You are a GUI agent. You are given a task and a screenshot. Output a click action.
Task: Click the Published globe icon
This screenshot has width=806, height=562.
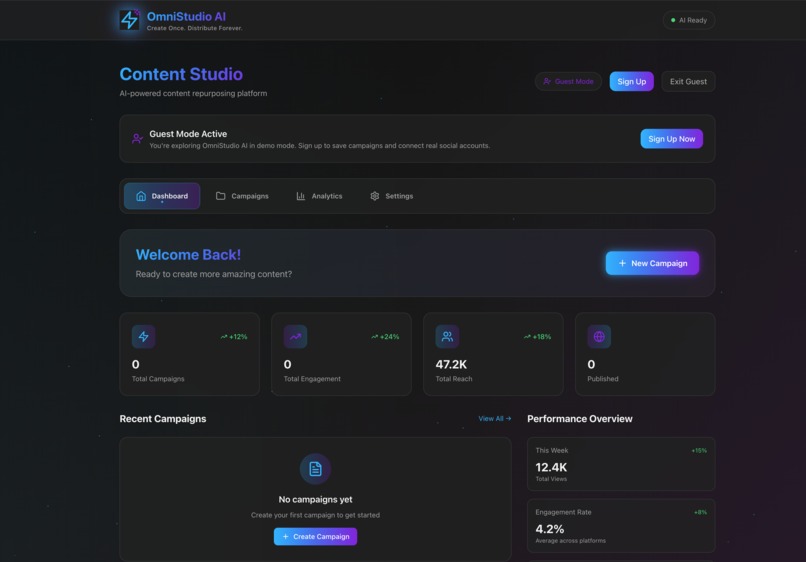(x=599, y=337)
